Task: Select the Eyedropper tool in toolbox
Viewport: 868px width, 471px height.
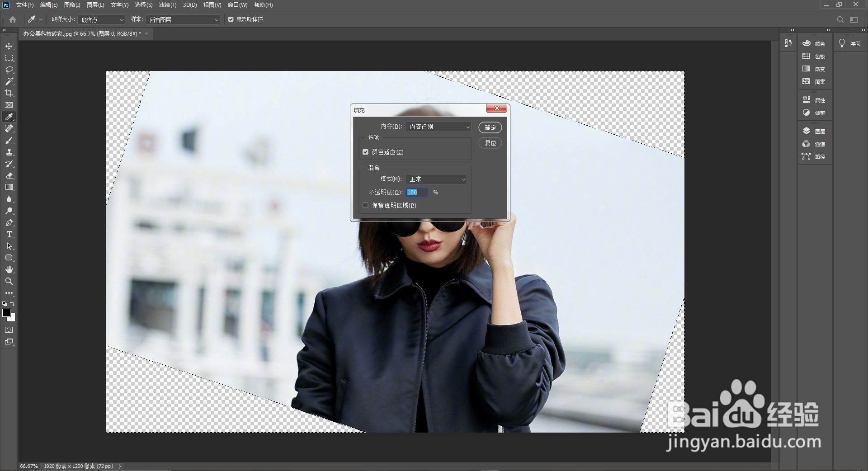Action: (9, 117)
